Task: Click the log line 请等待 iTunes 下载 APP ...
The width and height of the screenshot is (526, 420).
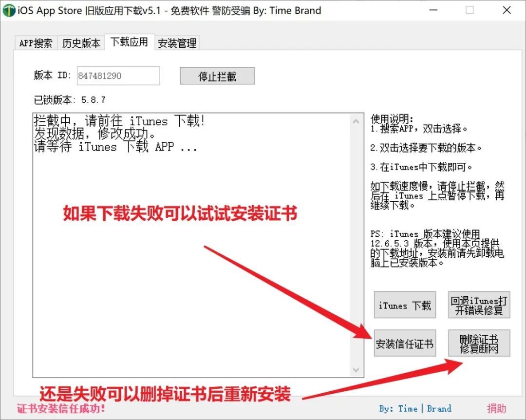Action: click(x=115, y=147)
